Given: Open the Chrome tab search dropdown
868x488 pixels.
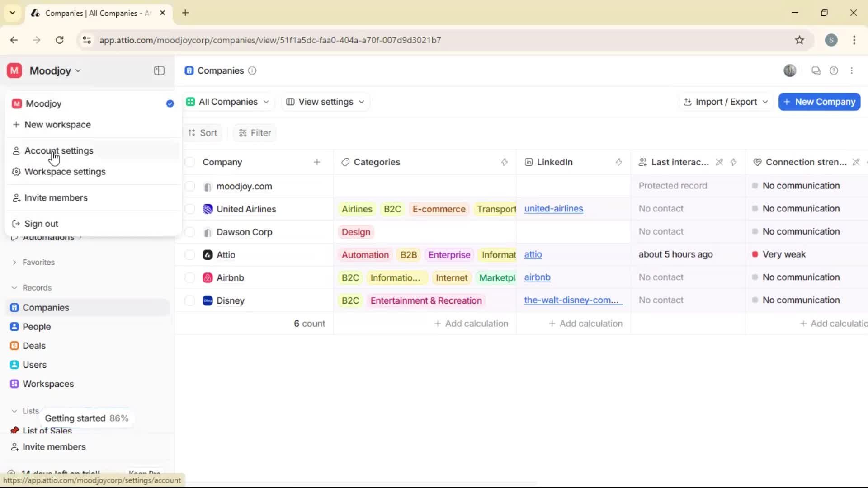Looking at the screenshot, I should pos(12,13).
